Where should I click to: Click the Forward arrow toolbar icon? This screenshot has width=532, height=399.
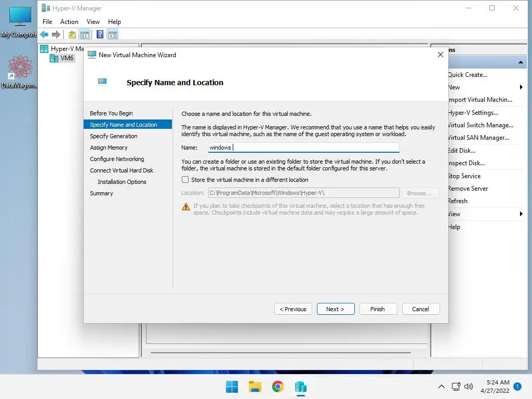coord(56,34)
